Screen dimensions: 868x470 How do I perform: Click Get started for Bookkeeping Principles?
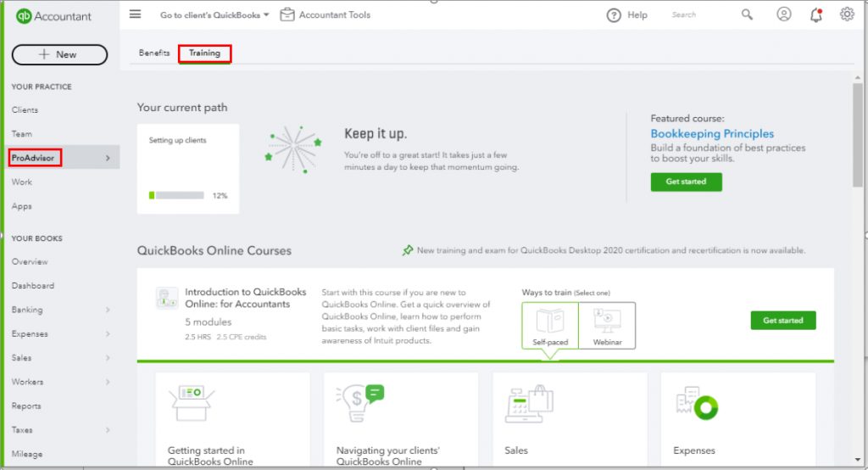686,182
